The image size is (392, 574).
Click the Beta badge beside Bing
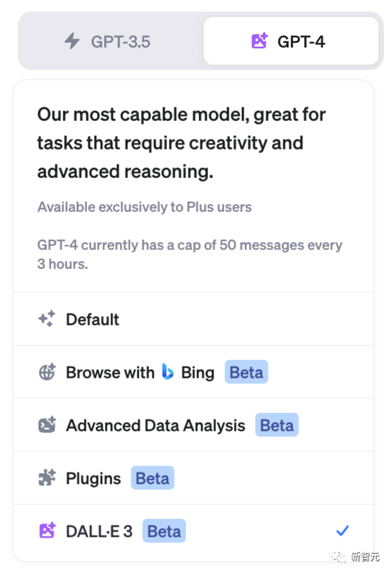247,372
